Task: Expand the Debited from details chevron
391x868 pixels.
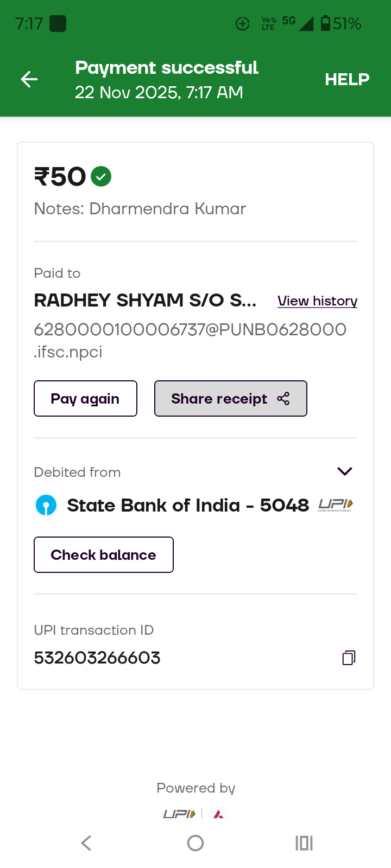Action: [x=345, y=471]
